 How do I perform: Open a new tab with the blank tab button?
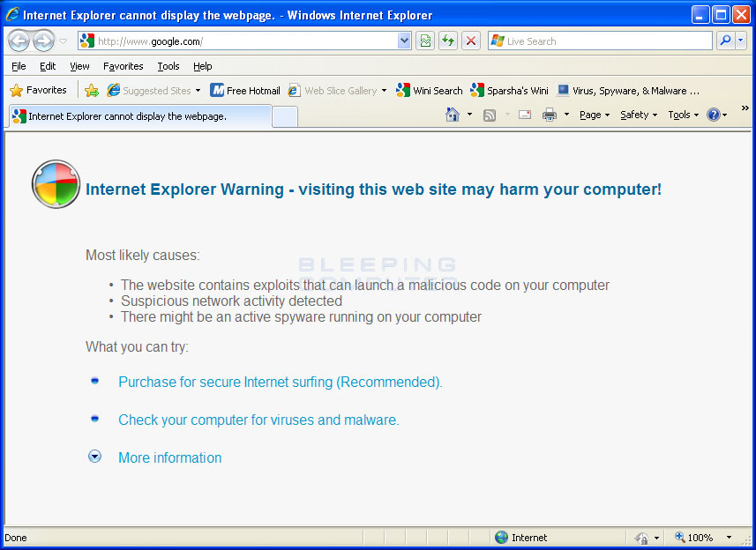tap(284, 117)
